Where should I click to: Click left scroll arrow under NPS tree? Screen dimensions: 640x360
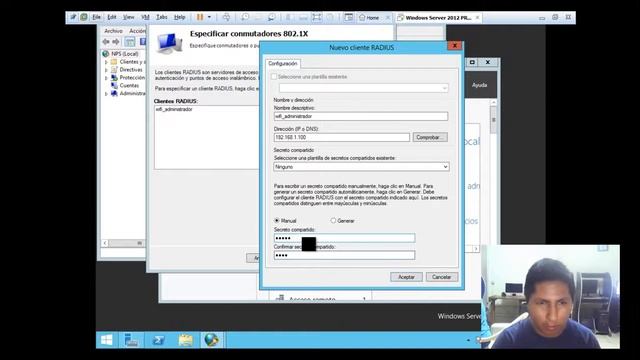pos(105,243)
